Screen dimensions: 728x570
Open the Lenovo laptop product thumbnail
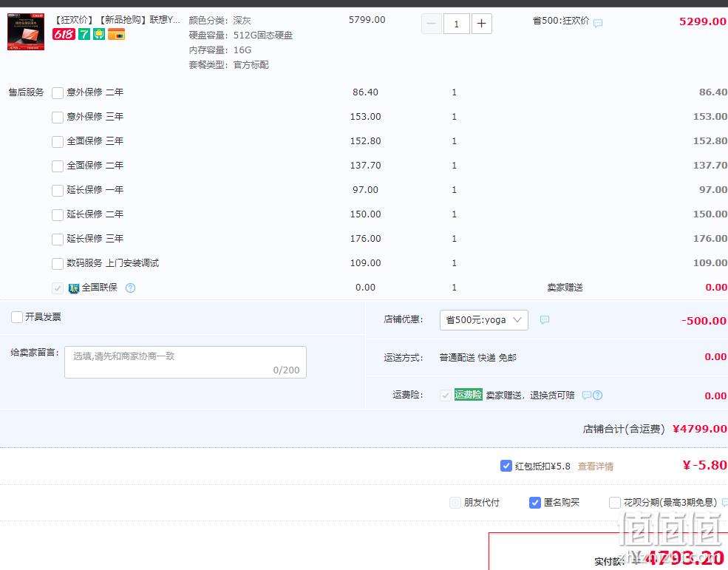coord(26,32)
